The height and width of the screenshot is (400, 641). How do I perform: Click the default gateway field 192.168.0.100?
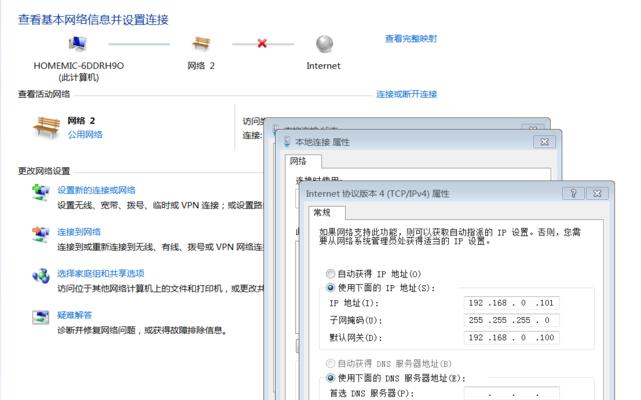click(x=511, y=337)
